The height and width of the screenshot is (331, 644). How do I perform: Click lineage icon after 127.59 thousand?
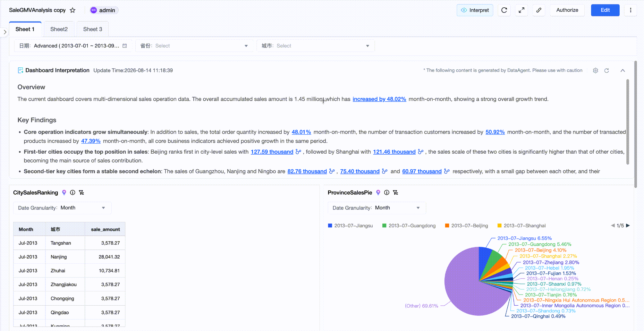(x=298, y=152)
